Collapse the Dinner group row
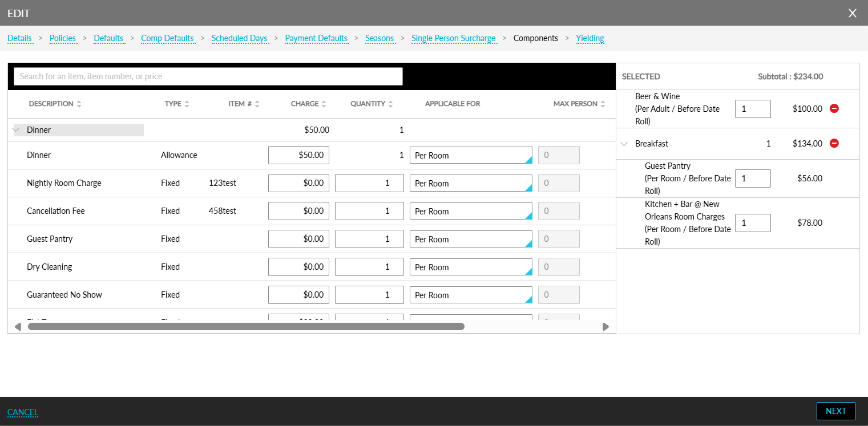Image resolution: width=868 pixels, height=426 pixels. tap(16, 130)
